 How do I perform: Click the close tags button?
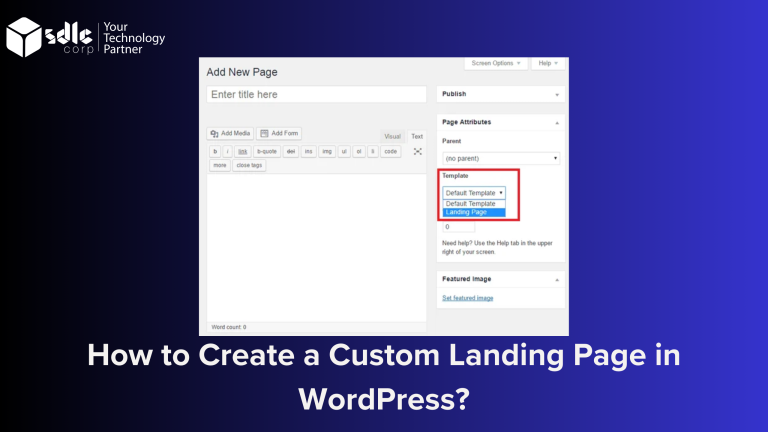(x=249, y=166)
